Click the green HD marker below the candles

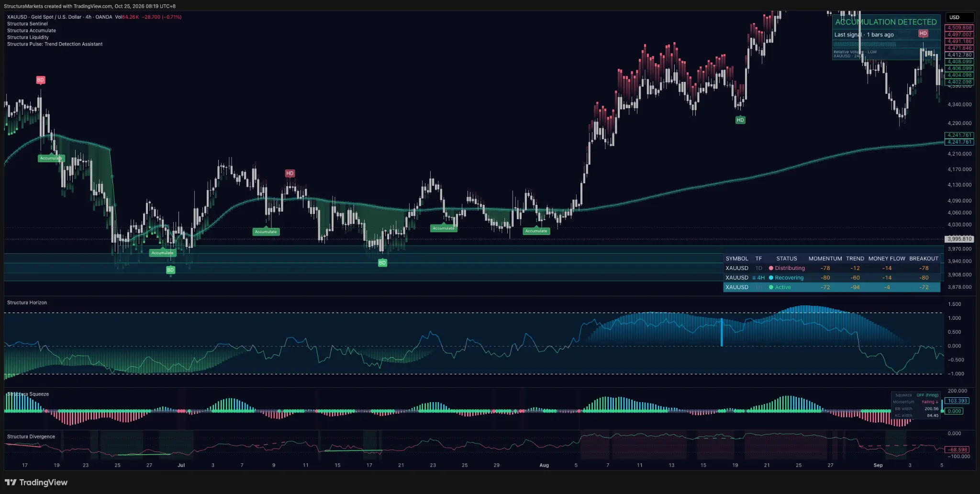coord(740,120)
